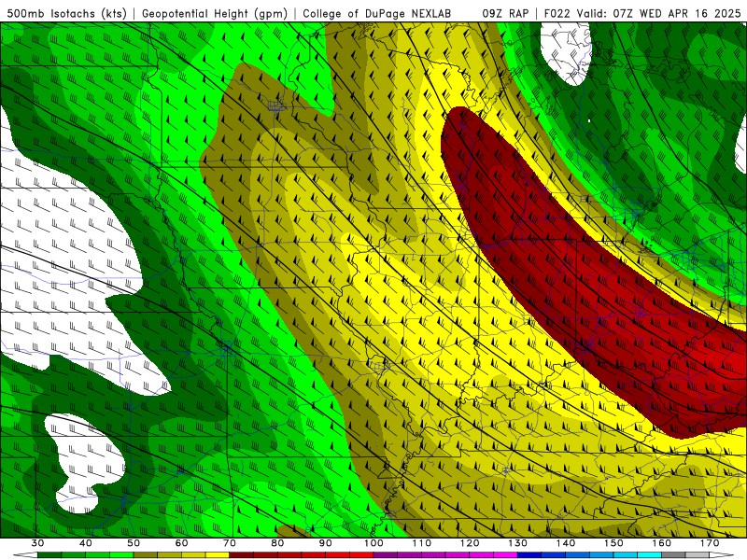Image resolution: width=747 pixels, height=560 pixels.
Task: Click the 'Geopotential Height (gpm)' title text
Action: coord(215,14)
